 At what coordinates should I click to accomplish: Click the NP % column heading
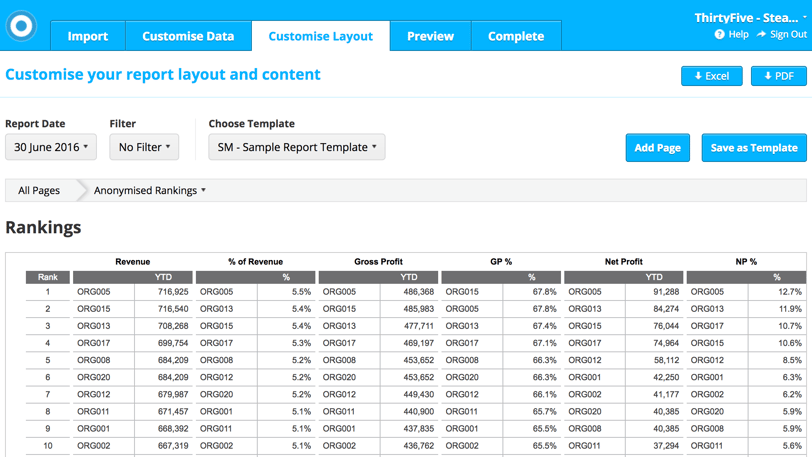(x=746, y=262)
